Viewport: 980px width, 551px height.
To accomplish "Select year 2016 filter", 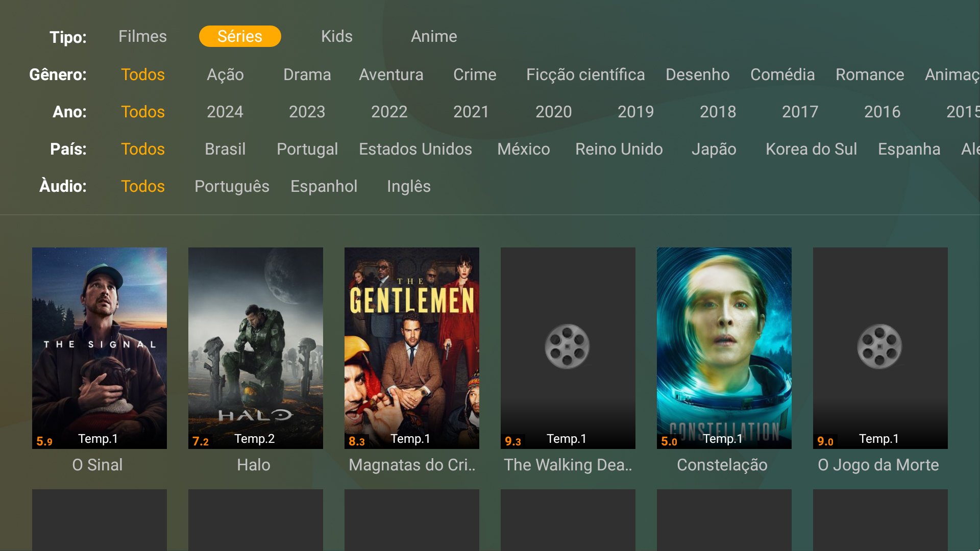I will (883, 112).
